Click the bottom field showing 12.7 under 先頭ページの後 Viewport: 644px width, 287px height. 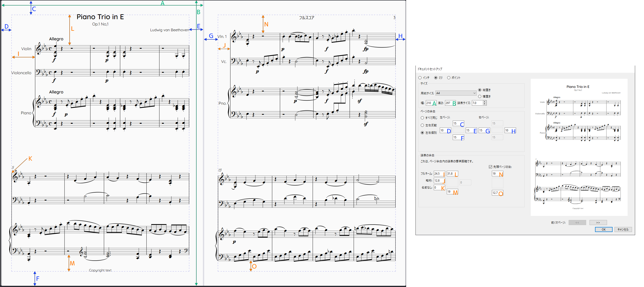(x=497, y=193)
